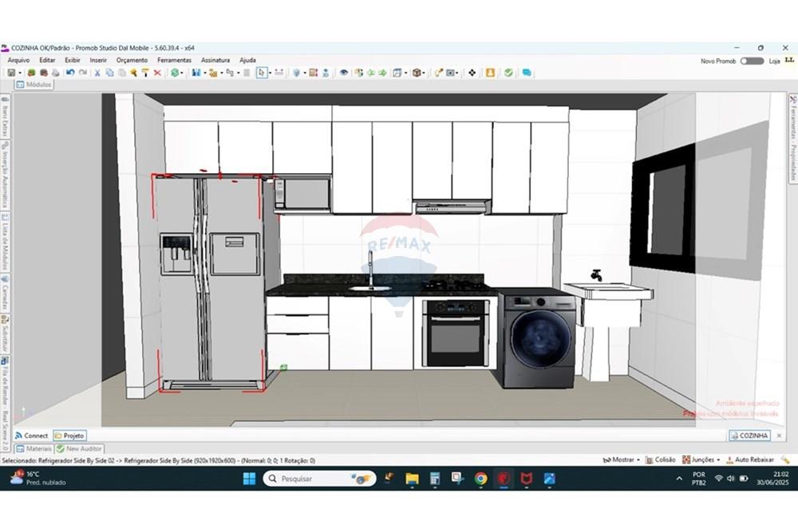Screen dimensions: 798x532
Task: Switch to the New Auditor tab
Action: pyautogui.click(x=78, y=449)
